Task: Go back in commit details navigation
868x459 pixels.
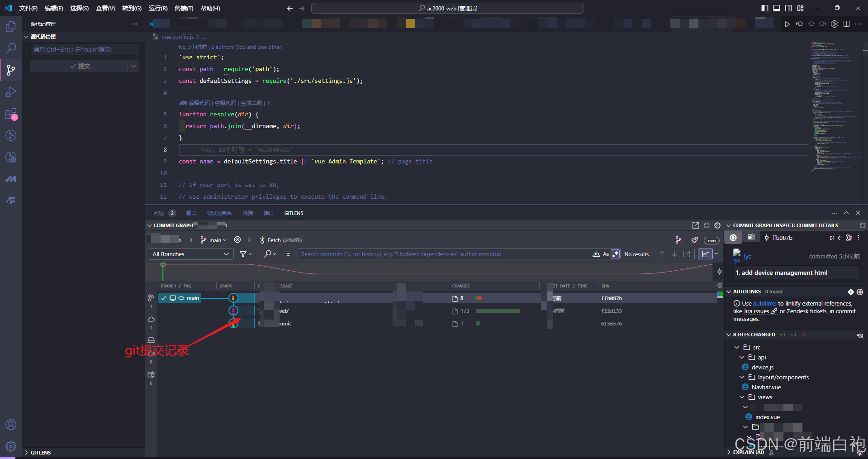Action: [x=840, y=238]
